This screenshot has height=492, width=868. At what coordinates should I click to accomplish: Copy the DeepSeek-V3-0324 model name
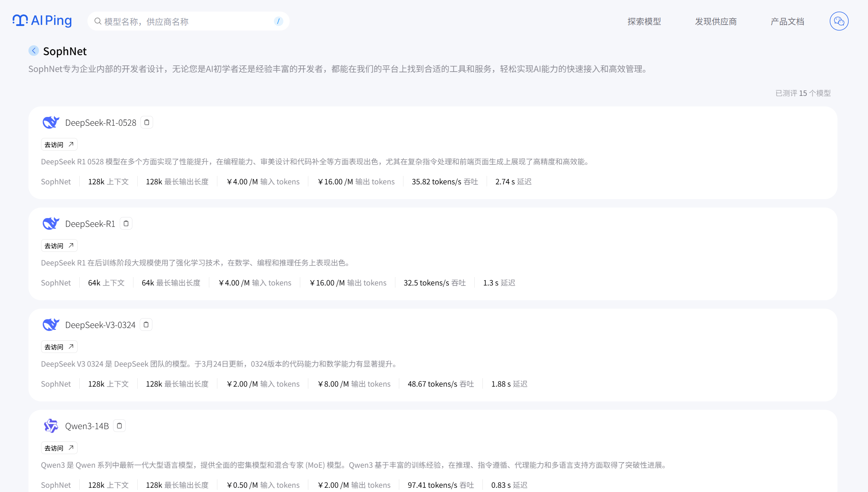(146, 324)
